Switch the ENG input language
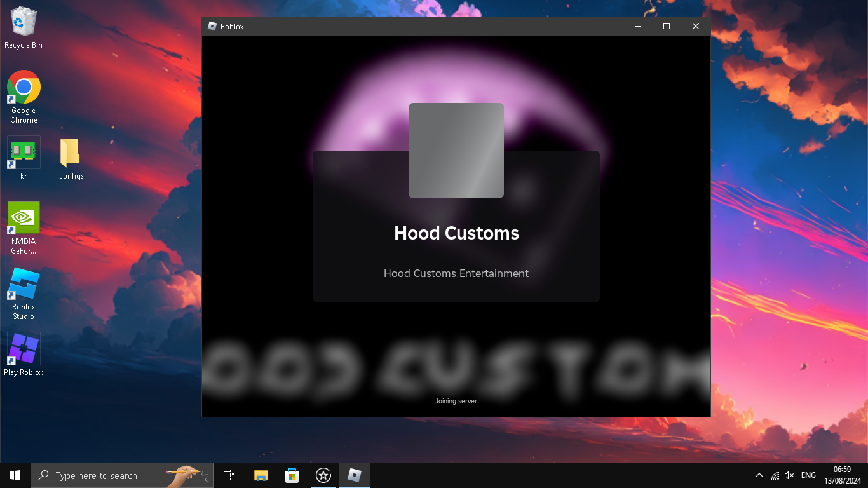Viewport: 868px width, 488px height. point(808,475)
